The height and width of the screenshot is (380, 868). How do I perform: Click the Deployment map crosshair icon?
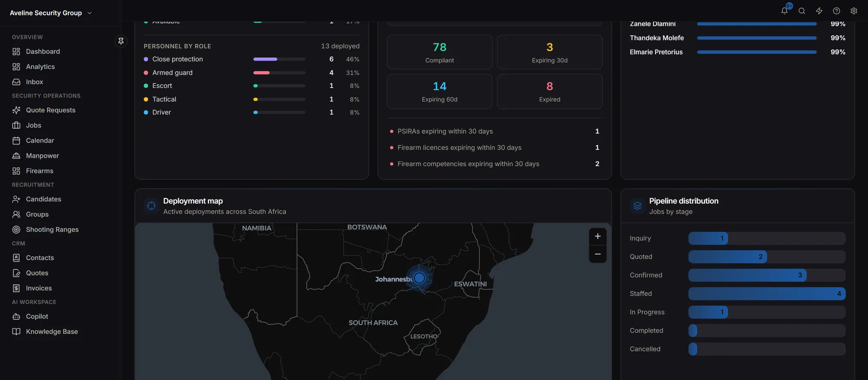pyautogui.click(x=151, y=206)
